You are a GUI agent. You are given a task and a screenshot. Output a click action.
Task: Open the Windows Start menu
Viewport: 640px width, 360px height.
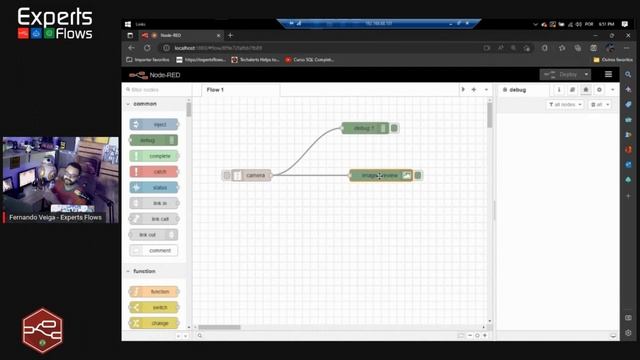(x=128, y=24)
